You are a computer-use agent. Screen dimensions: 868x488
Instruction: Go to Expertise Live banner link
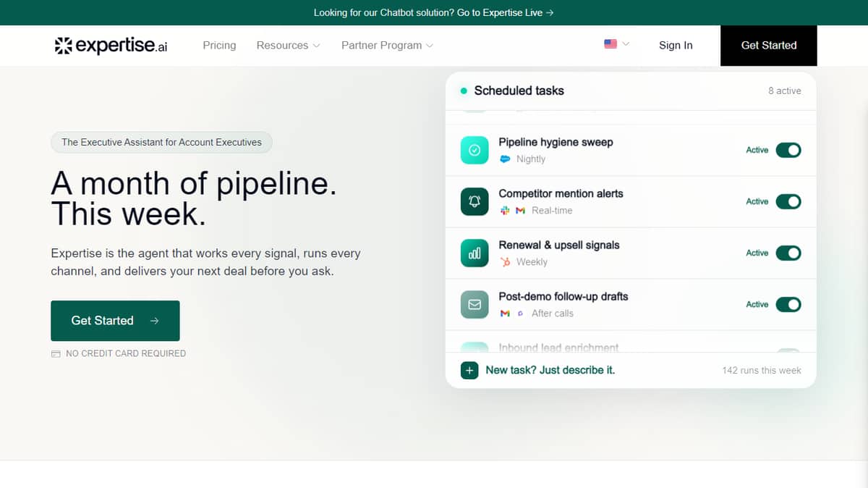(x=506, y=12)
